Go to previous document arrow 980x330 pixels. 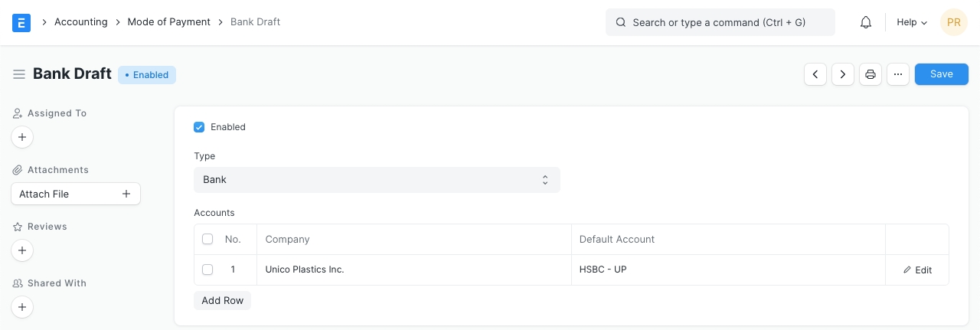point(815,74)
